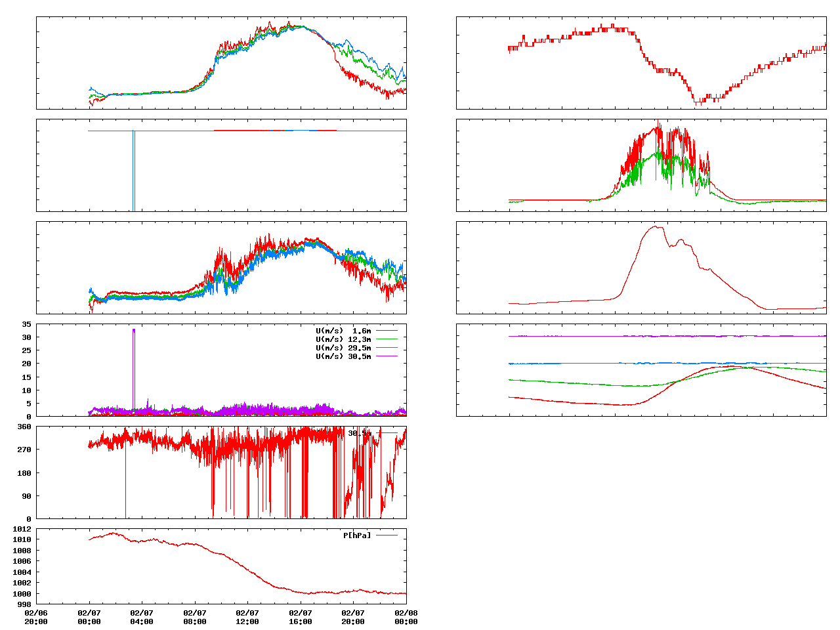Click the "02/07 12:00" time axis label

click(247, 618)
